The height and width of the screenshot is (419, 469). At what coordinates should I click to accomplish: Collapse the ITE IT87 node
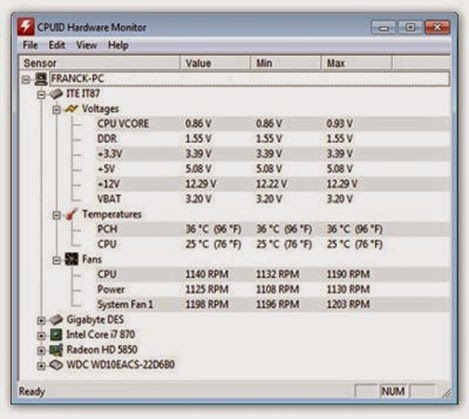[x=41, y=95]
